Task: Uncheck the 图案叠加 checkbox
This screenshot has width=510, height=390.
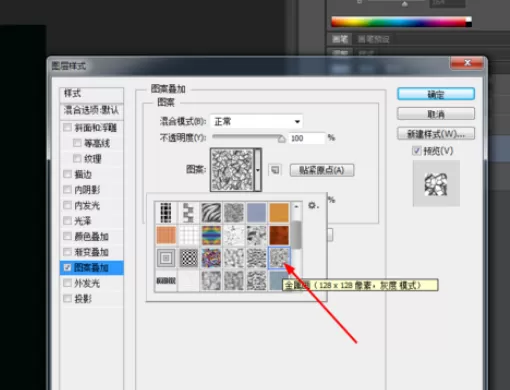Action: click(67, 267)
